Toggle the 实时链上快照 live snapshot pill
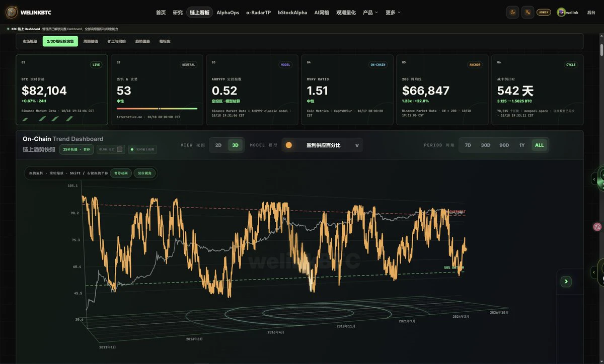Viewport: 604px width, 364px height. point(142,149)
